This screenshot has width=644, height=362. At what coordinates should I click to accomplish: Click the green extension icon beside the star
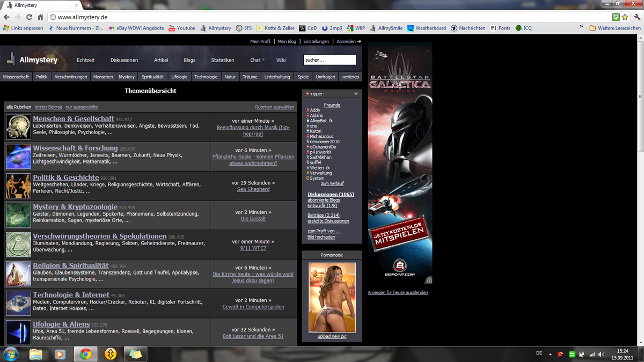pyautogui.click(x=616, y=17)
